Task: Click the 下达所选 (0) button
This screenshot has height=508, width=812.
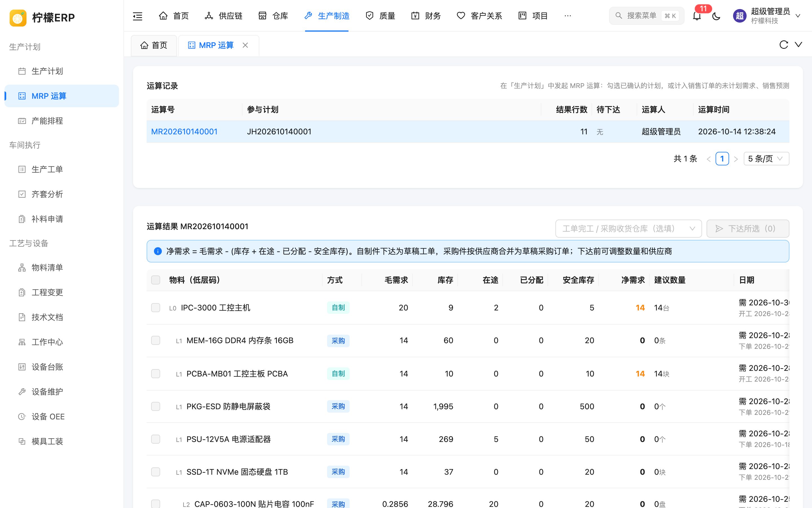Action: point(748,229)
